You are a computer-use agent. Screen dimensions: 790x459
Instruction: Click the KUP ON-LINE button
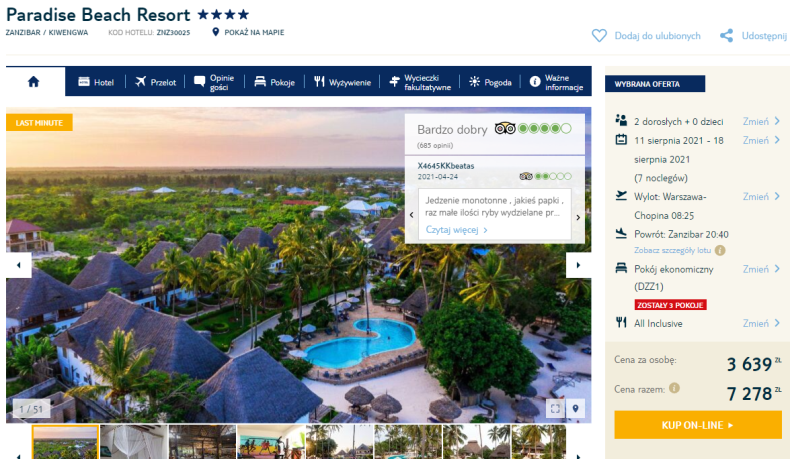(x=698, y=425)
